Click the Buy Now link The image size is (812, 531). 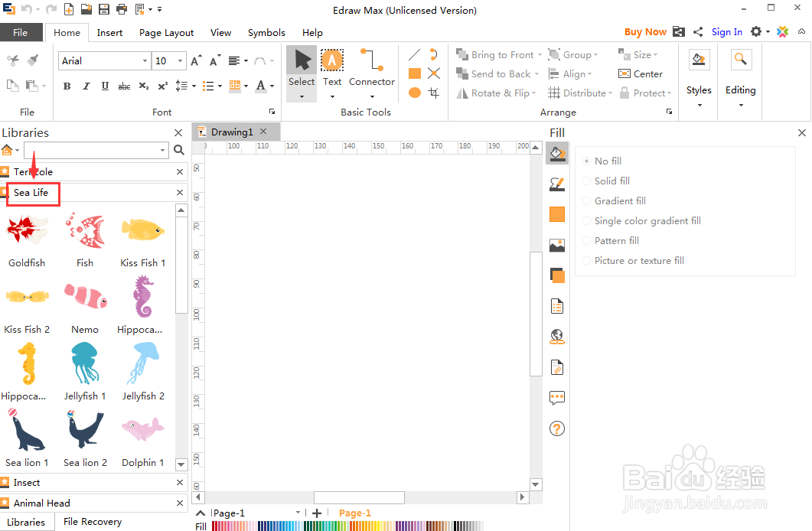(645, 32)
